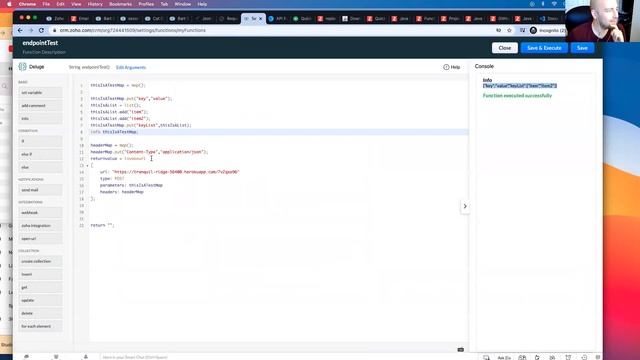Insert the 'send mail' notification snippet
The height and width of the screenshot is (360, 640).
click(40, 190)
